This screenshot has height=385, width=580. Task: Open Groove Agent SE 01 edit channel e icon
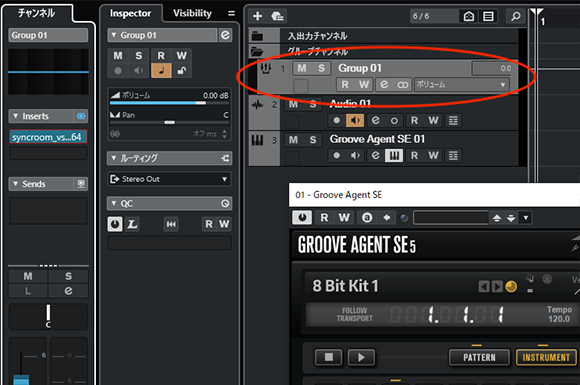pyautogui.click(x=375, y=155)
